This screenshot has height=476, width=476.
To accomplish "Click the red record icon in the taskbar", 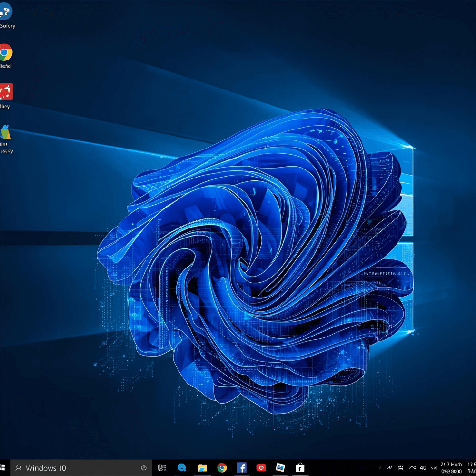I will tap(261, 468).
